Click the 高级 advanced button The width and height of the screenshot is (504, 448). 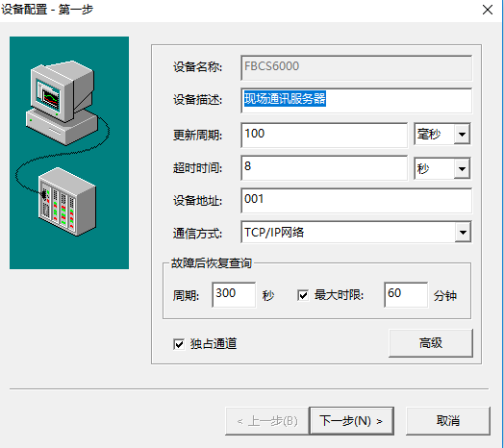click(x=431, y=343)
